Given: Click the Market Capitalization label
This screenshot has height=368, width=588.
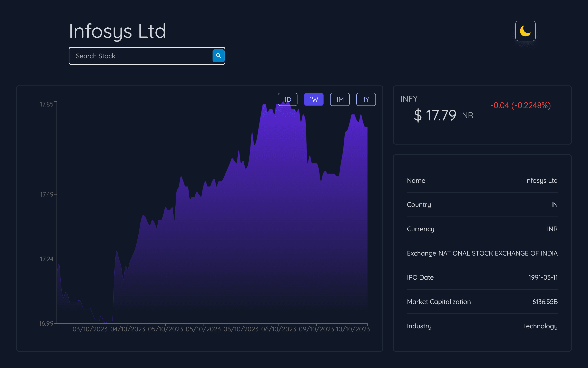Looking at the screenshot, I should [439, 302].
